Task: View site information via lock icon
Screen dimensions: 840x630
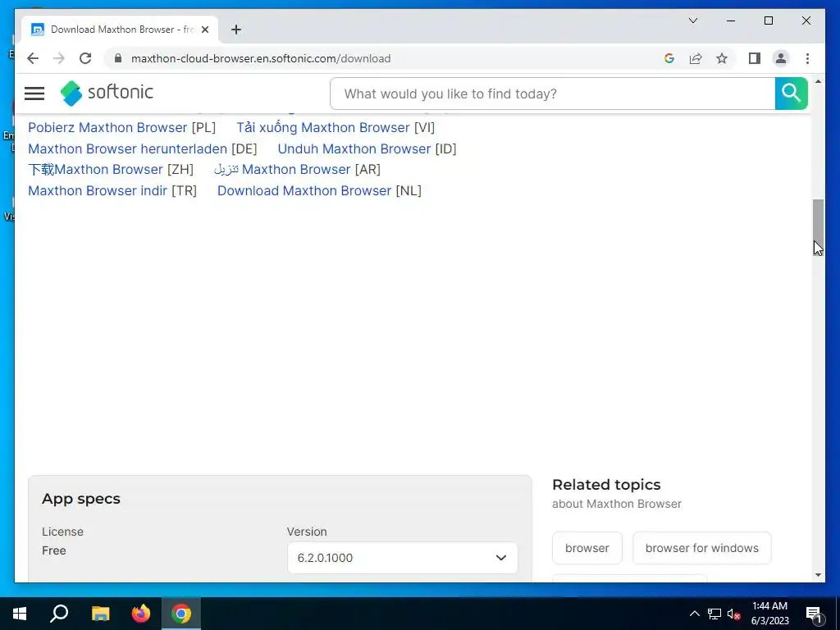Action: tap(118, 58)
